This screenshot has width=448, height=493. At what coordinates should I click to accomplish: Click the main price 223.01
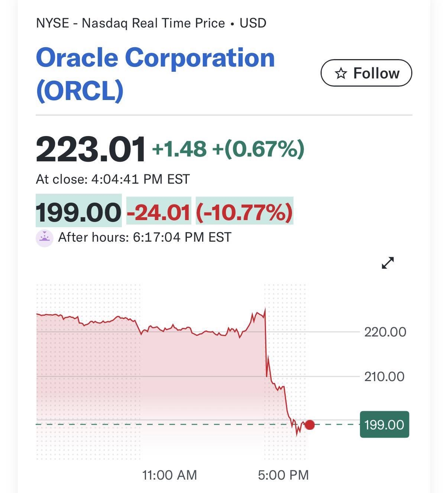[91, 149]
